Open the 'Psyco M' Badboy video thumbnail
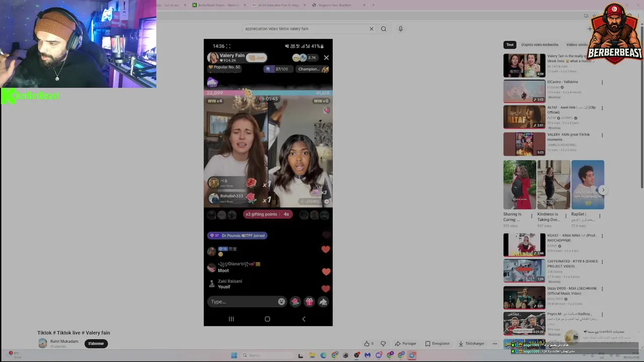This screenshot has width=644, height=362. (524, 323)
